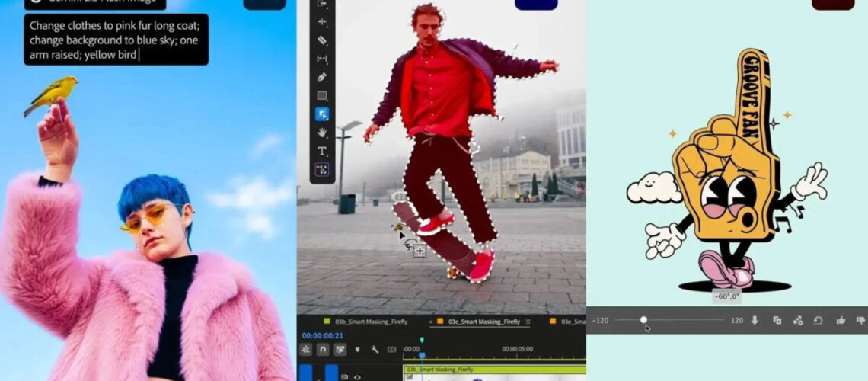Select the Slip tool icon
Image resolution: width=868 pixels, height=381 pixels.
322,59
